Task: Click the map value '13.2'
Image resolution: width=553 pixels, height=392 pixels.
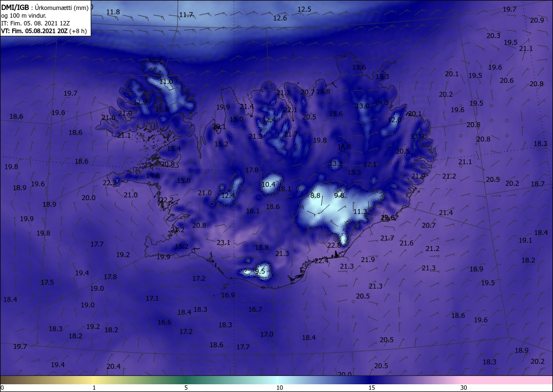Action: click(336, 164)
